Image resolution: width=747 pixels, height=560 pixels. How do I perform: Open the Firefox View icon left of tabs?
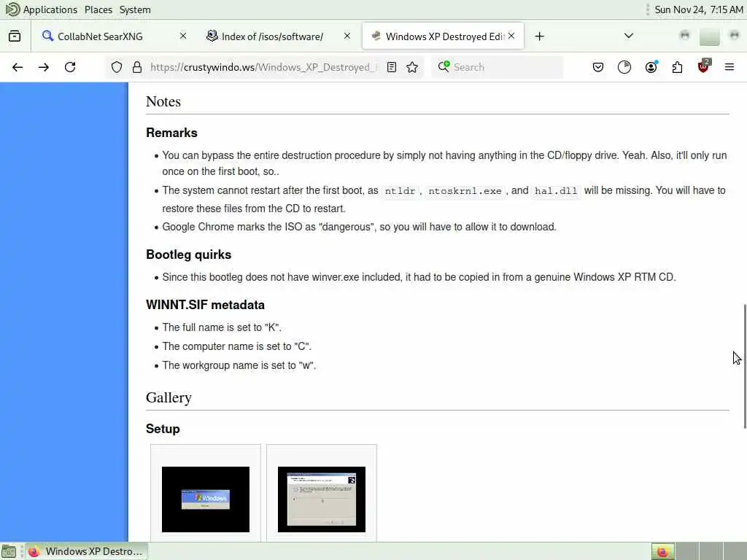click(15, 36)
